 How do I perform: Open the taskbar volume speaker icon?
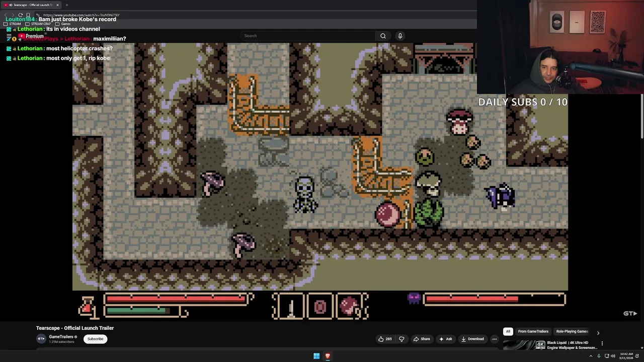click(x=613, y=356)
